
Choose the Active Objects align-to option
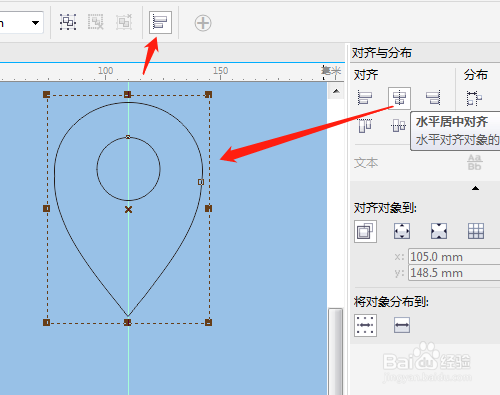[x=365, y=231]
